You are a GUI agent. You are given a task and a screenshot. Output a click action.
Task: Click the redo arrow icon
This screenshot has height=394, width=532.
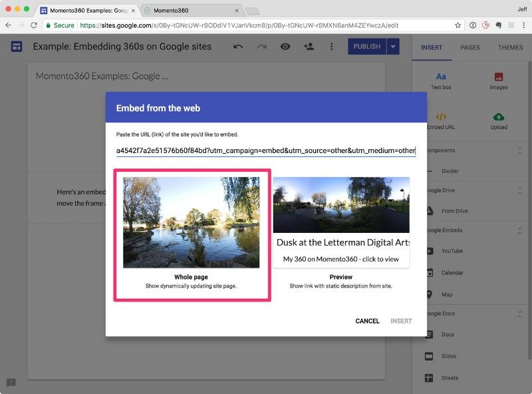coord(261,47)
